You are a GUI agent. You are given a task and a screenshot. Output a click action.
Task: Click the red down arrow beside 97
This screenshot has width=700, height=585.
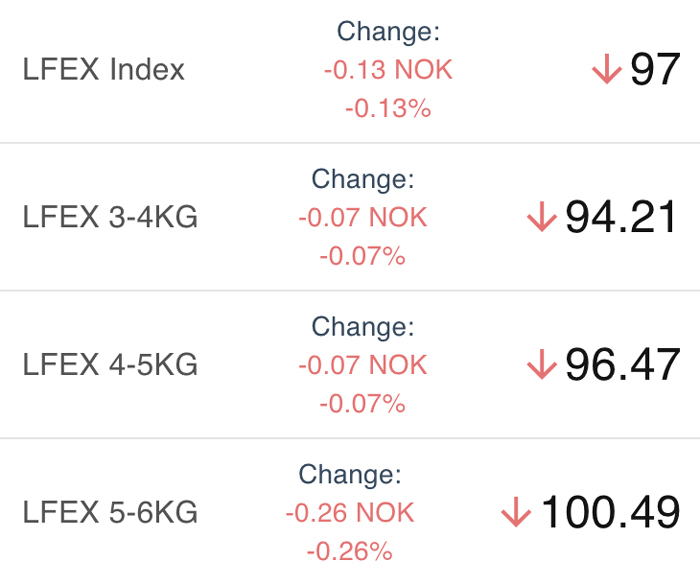point(607,69)
